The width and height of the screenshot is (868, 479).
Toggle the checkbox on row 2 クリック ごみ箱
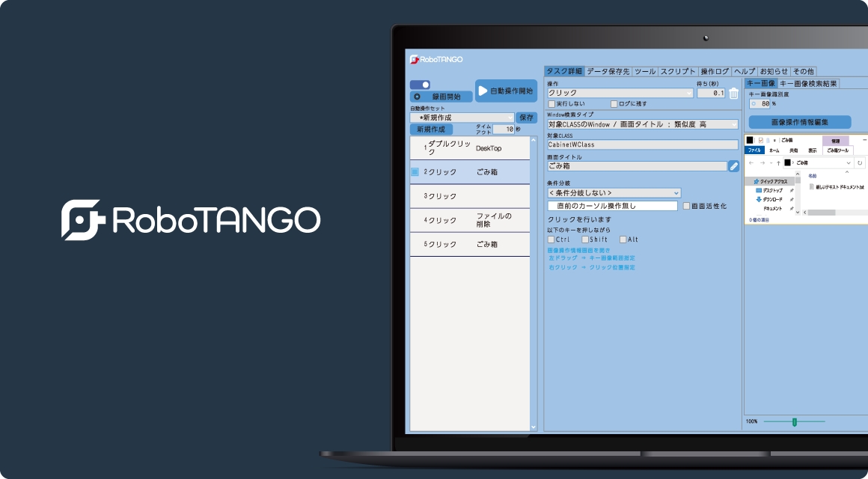click(x=415, y=172)
